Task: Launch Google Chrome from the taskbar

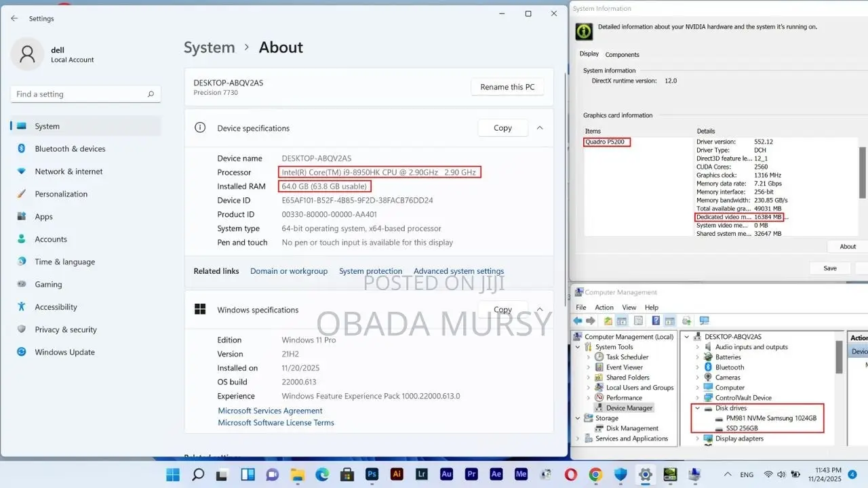Action: coord(595,474)
